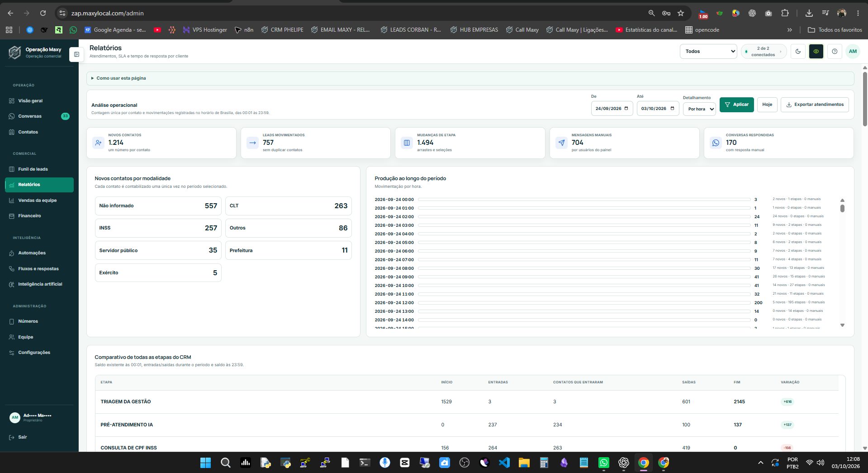Viewport: 868px width, 473px height.
Task: Open WhatsApp from the Windows taskbar
Action: (604, 463)
